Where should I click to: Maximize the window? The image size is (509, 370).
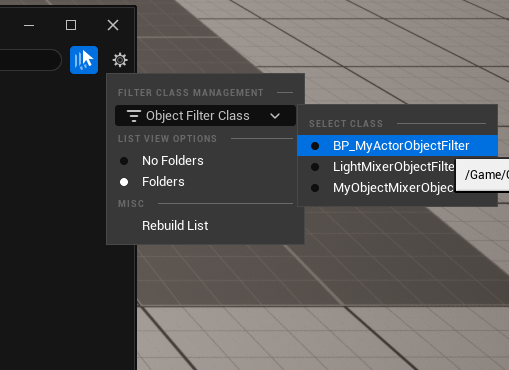(x=71, y=25)
